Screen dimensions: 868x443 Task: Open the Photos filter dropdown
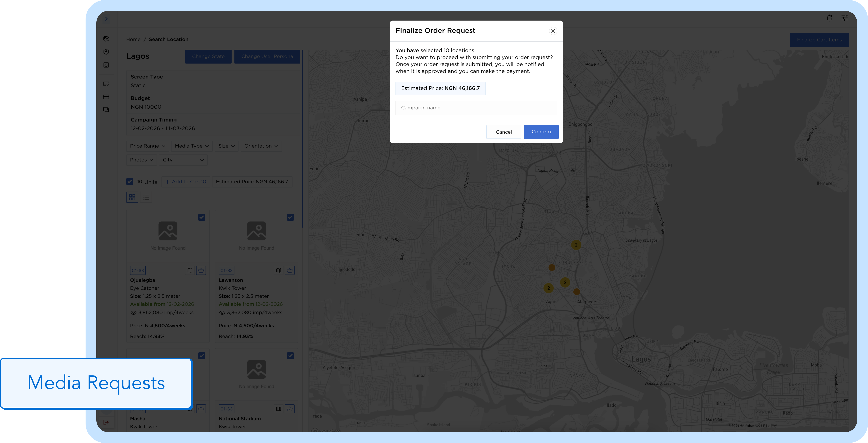(x=142, y=160)
